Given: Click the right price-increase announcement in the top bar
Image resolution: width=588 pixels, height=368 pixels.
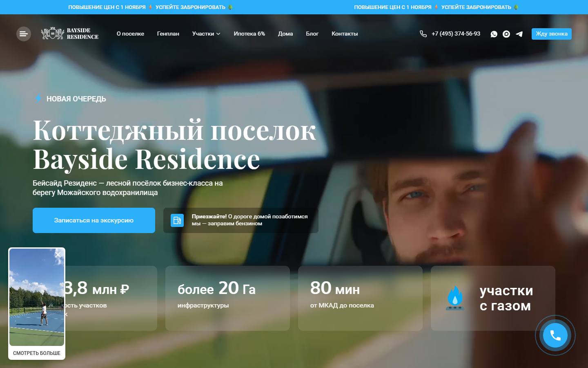Looking at the screenshot, I should point(437,7).
